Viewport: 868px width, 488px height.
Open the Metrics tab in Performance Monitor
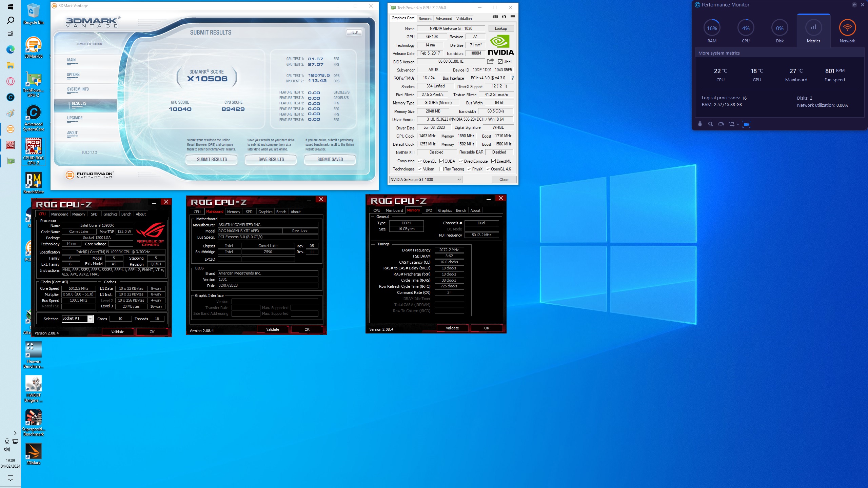coord(813,31)
